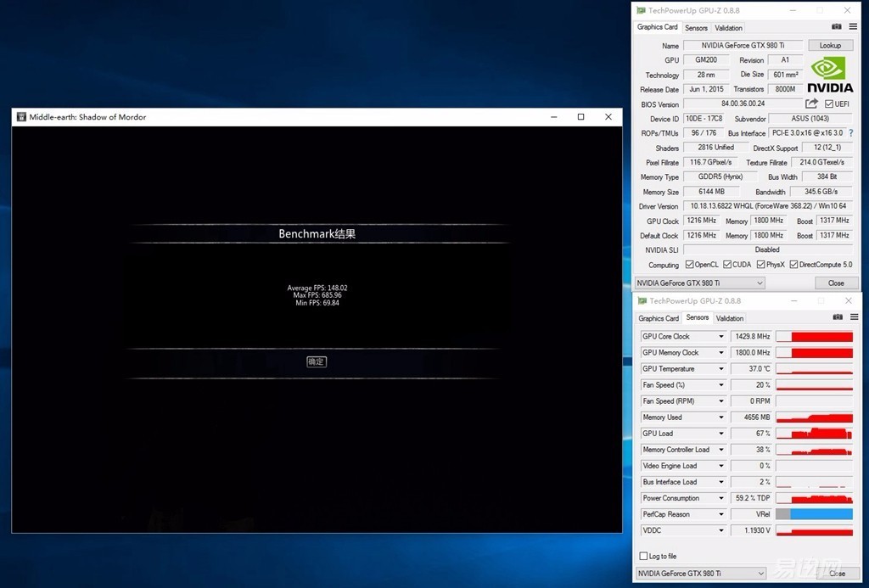Viewport: 869px width, 588px height.
Task: Click the BIOS Version field 84.00.36.00.24
Action: coord(743,104)
